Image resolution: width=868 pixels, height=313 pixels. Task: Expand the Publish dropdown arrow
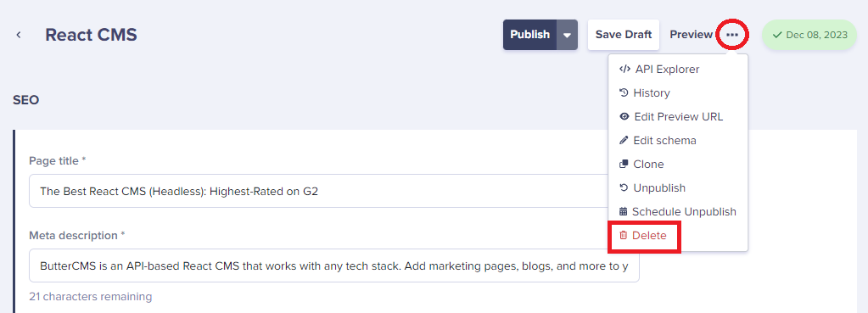click(567, 35)
